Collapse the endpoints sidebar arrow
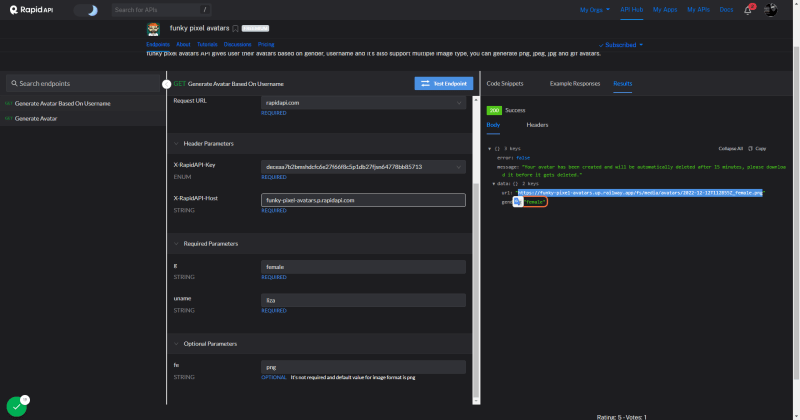Screen dimensions: 800x420 166,84
